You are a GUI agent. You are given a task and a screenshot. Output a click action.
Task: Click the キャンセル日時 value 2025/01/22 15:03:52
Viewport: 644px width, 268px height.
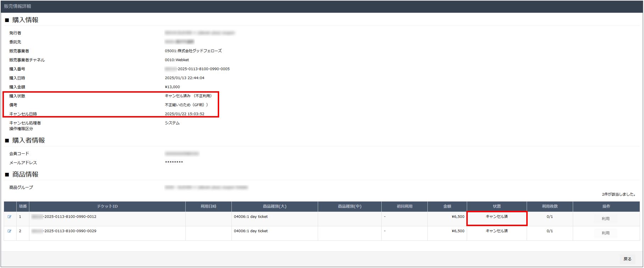(184, 114)
